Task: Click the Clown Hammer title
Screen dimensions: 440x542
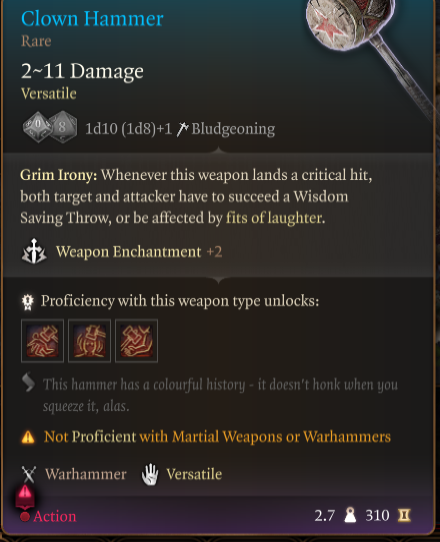Action: [92, 18]
